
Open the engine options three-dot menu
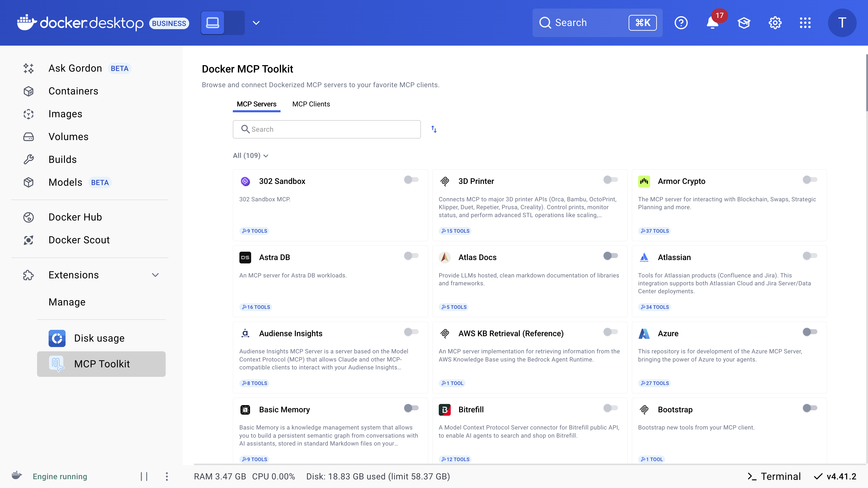click(x=167, y=476)
